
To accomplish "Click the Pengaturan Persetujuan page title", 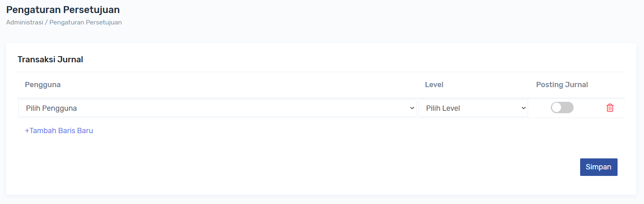I will 63,10.
